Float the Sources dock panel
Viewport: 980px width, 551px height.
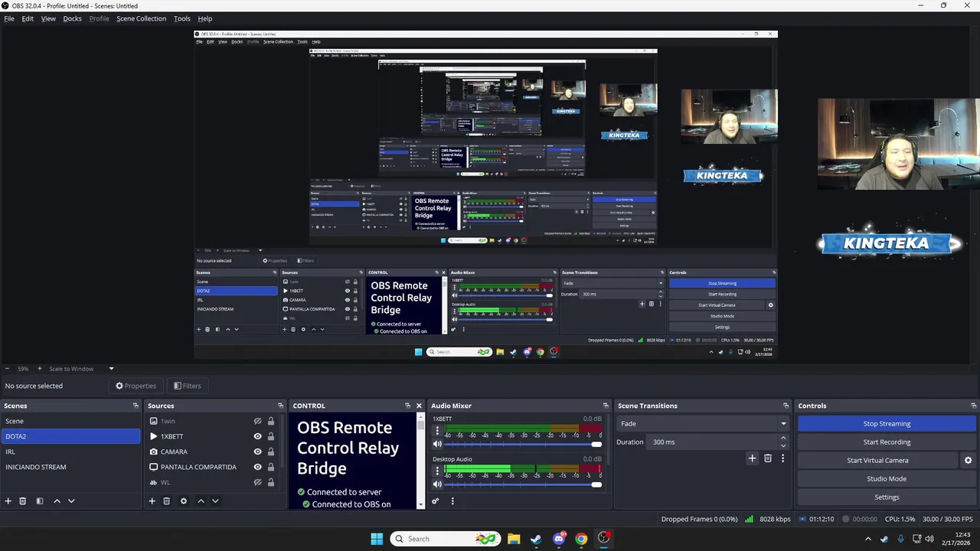pyautogui.click(x=280, y=406)
